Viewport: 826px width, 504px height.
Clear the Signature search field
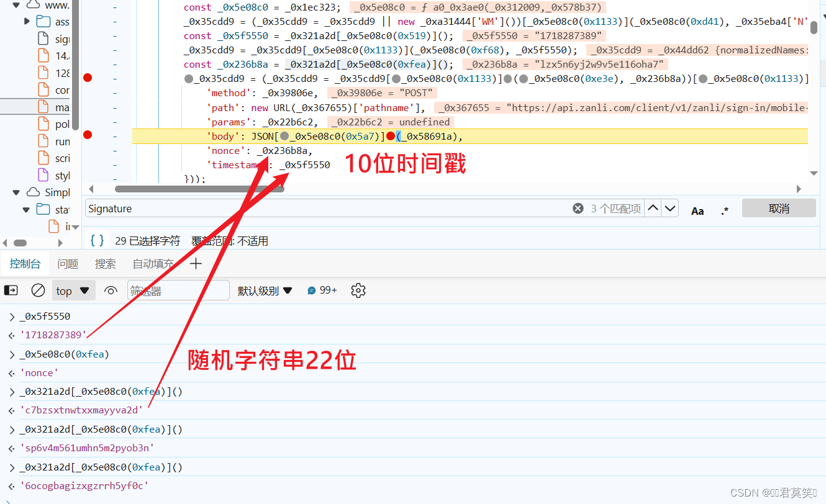578,209
